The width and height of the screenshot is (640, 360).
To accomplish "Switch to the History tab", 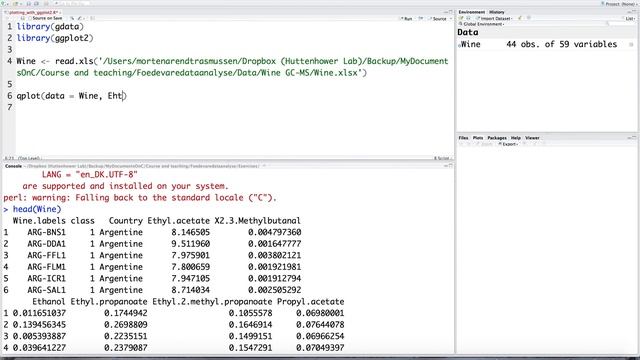I will click(497, 12).
